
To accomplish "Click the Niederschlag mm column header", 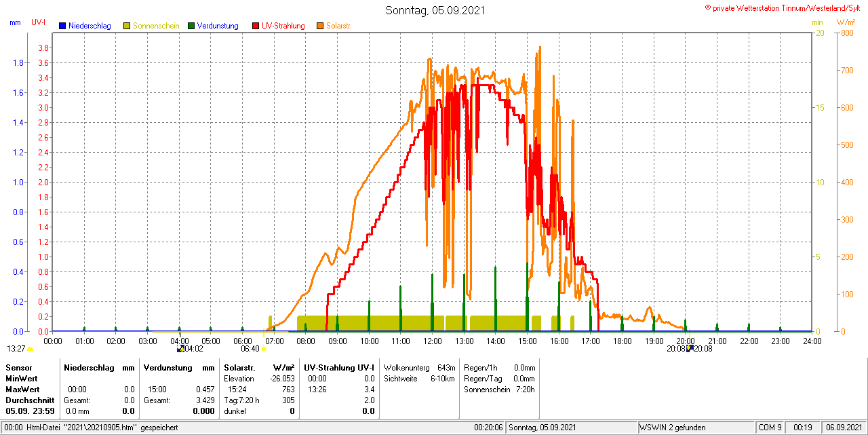I will [x=100, y=367].
